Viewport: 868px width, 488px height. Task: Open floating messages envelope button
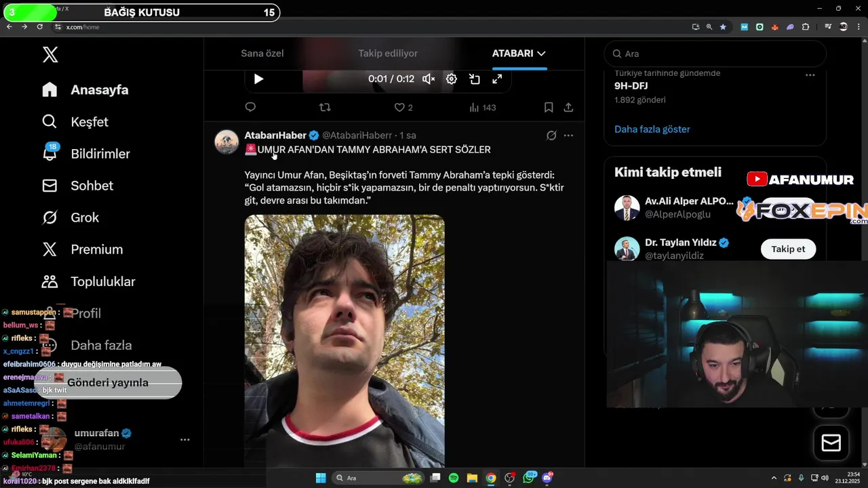tap(831, 443)
